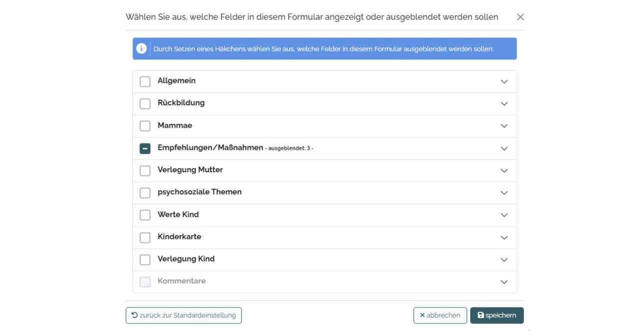Click the Verlegung Kind row label
This screenshot has height=336, width=644.
coord(186,259)
